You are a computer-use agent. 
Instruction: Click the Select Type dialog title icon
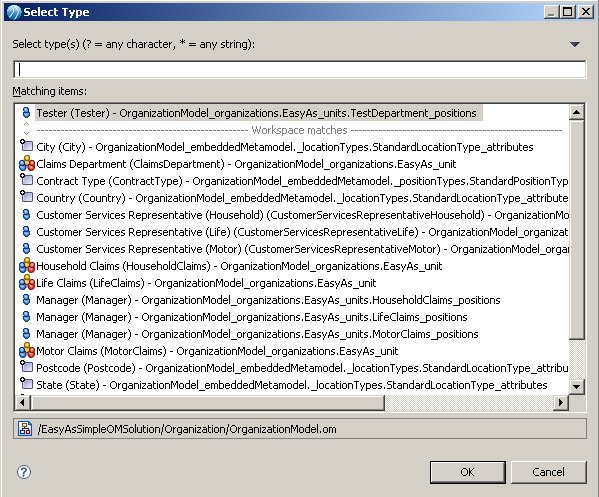coord(14,12)
